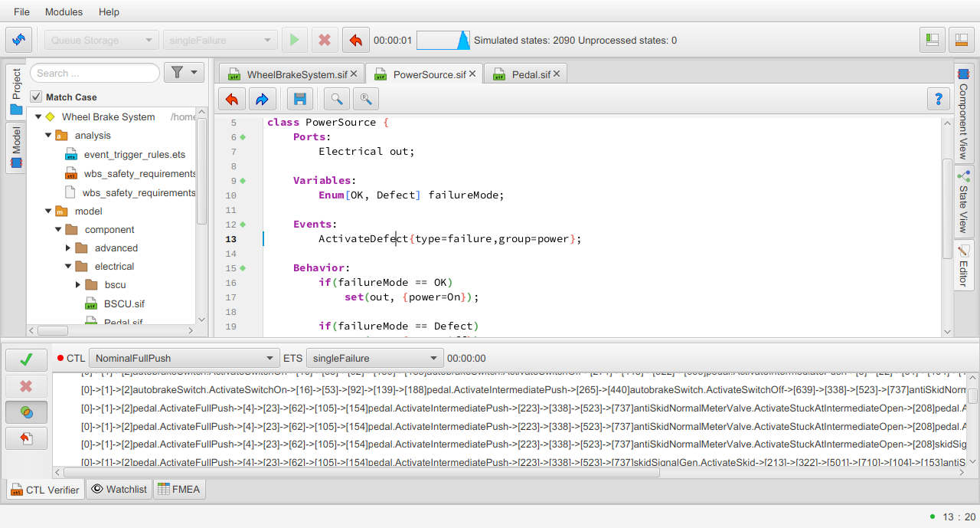The width and height of the screenshot is (980, 528).
Task: Start the simulation with the green play button
Action: coord(295,40)
